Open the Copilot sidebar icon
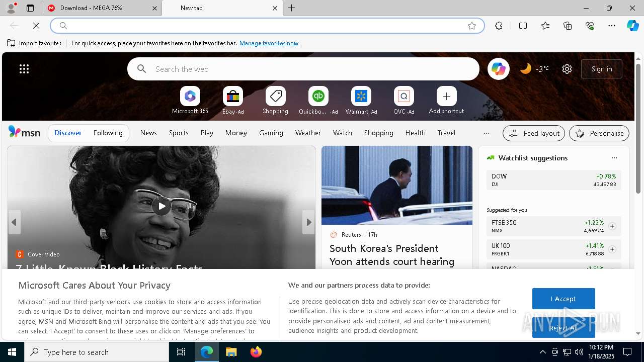 click(633, 26)
